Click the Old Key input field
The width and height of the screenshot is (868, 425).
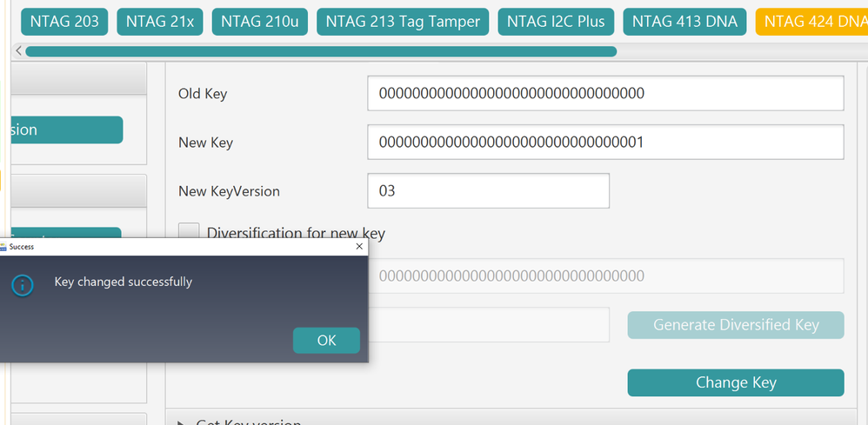605,93
